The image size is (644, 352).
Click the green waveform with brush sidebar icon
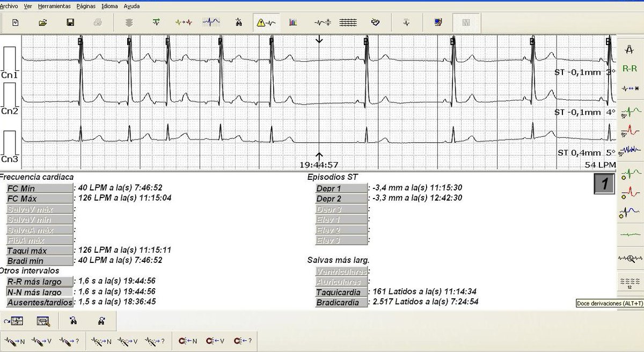(x=630, y=112)
